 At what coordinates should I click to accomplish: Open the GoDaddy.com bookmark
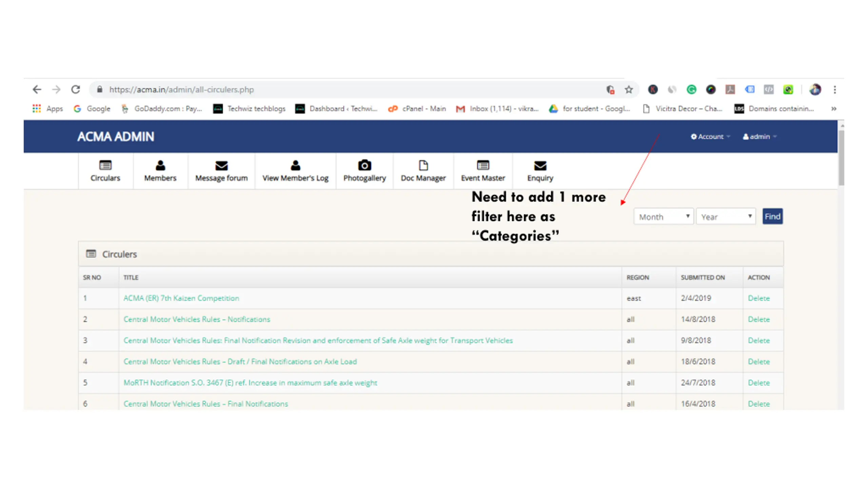162,108
